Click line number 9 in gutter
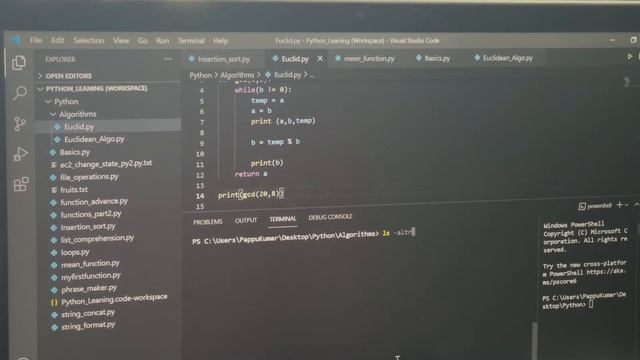Image resolution: width=640 pixels, height=360 pixels. coord(202,143)
